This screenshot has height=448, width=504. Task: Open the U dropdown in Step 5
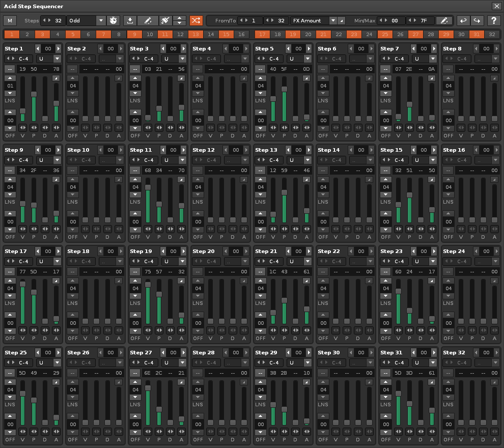[x=299, y=59]
